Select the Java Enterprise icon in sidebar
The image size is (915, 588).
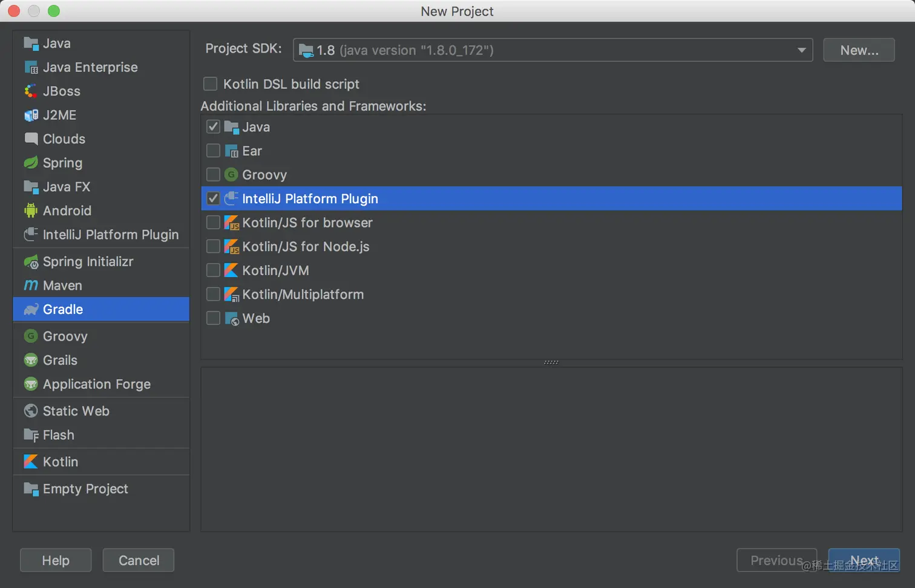pos(31,67)
